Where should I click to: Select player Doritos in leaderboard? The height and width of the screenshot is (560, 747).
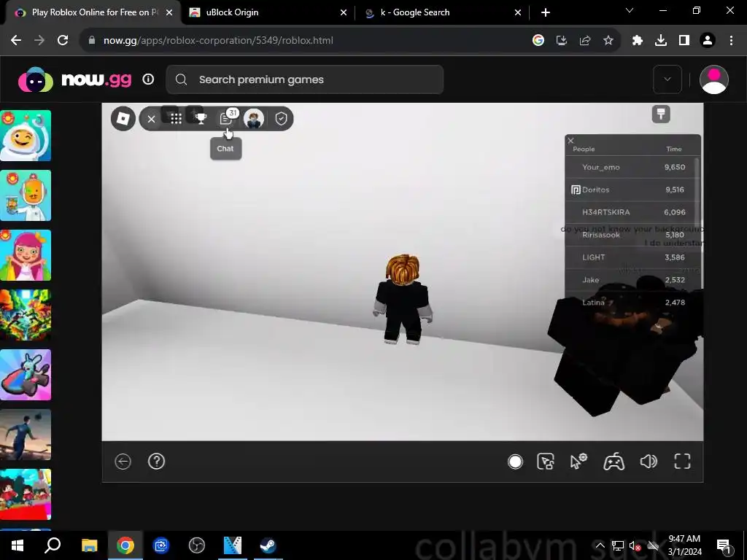point(632,190)
